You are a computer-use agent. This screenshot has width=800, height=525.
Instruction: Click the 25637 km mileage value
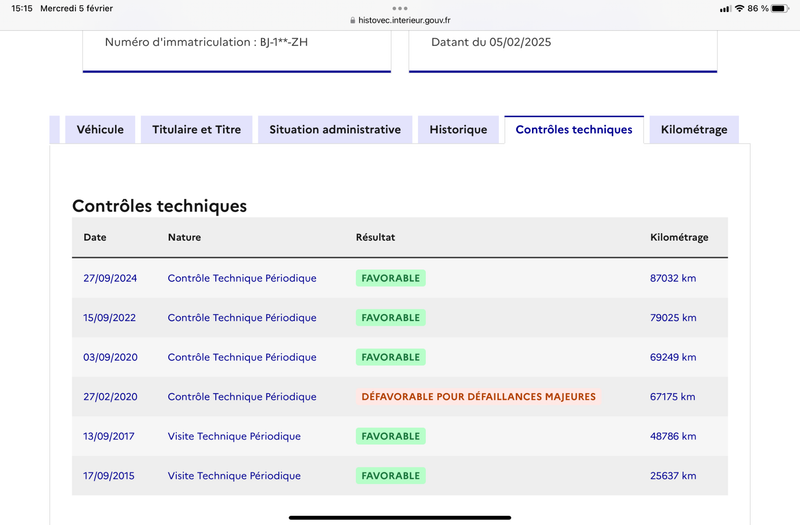tap(673, 476)
